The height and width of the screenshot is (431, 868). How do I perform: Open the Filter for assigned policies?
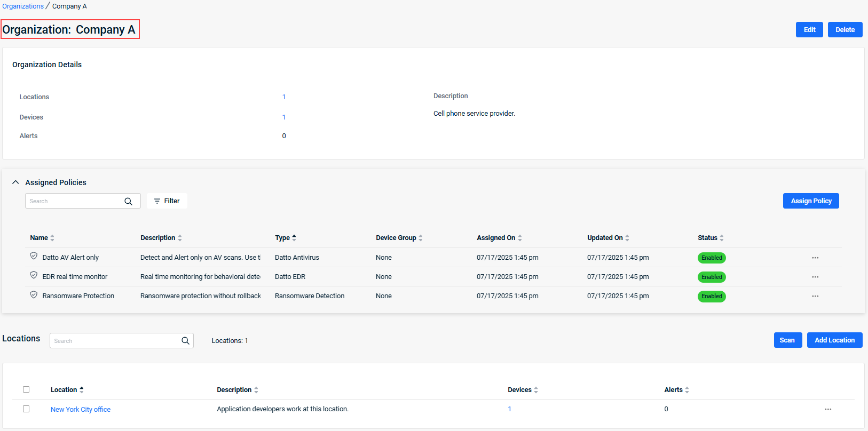pos(167,201)
